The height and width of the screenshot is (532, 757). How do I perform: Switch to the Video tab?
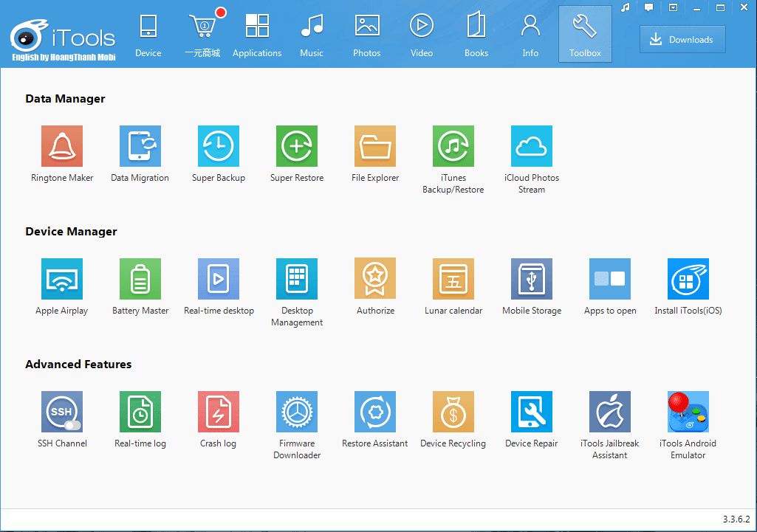coord(422,35)
